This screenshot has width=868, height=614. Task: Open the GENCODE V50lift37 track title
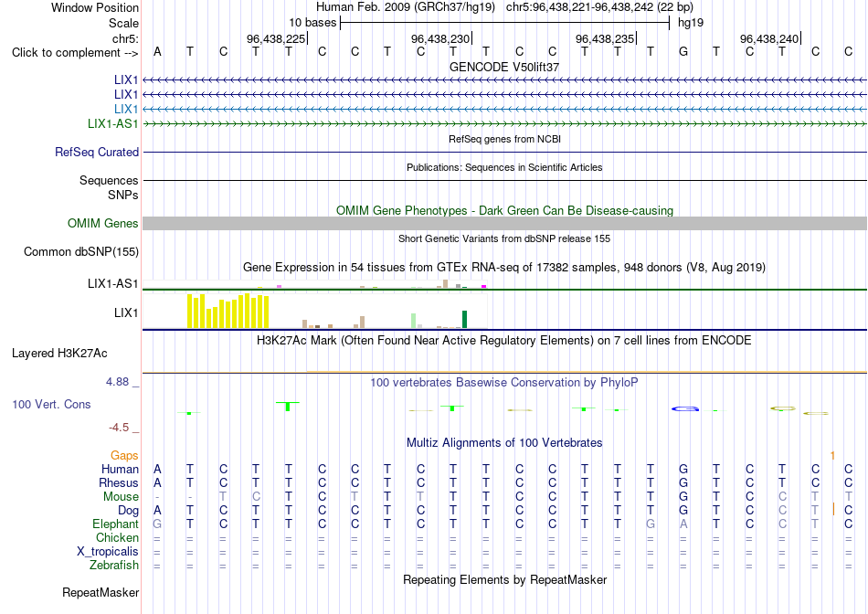tap(504, 67)
